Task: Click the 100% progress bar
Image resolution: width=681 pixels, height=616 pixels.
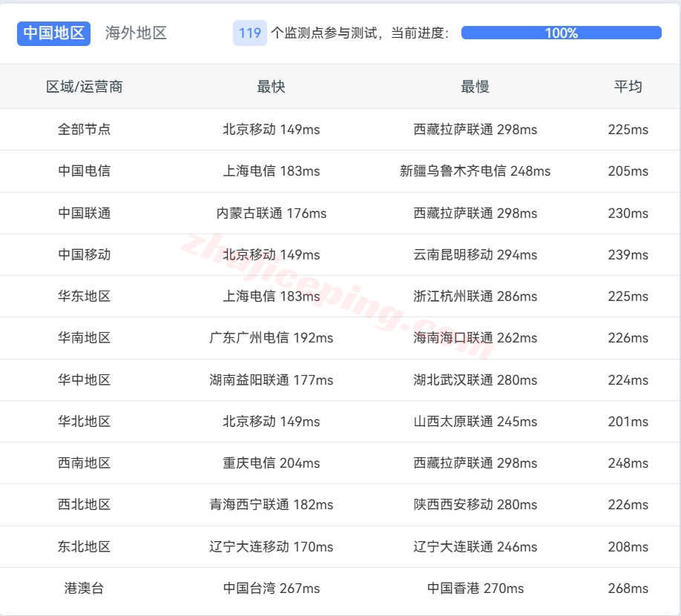Action: click(561, 33)
